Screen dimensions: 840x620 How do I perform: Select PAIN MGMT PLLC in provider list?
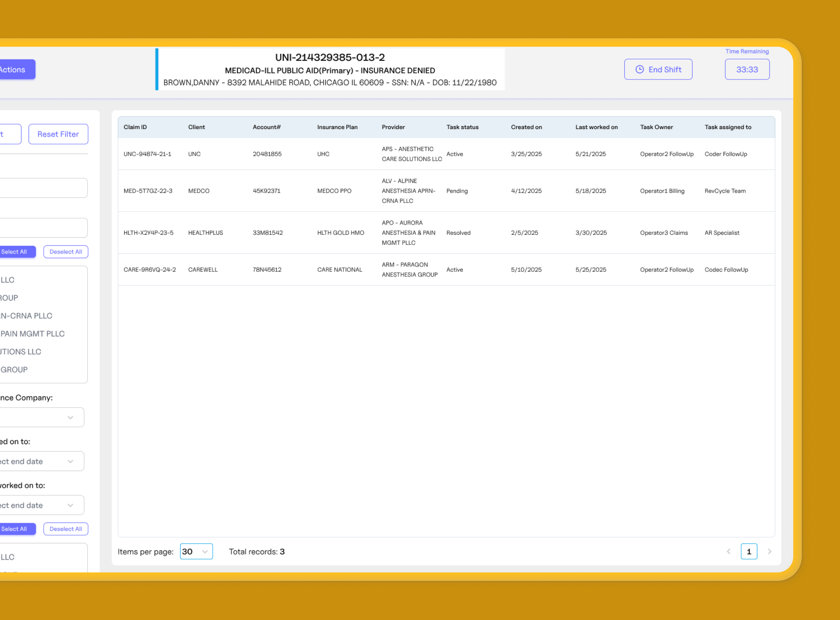32,334
